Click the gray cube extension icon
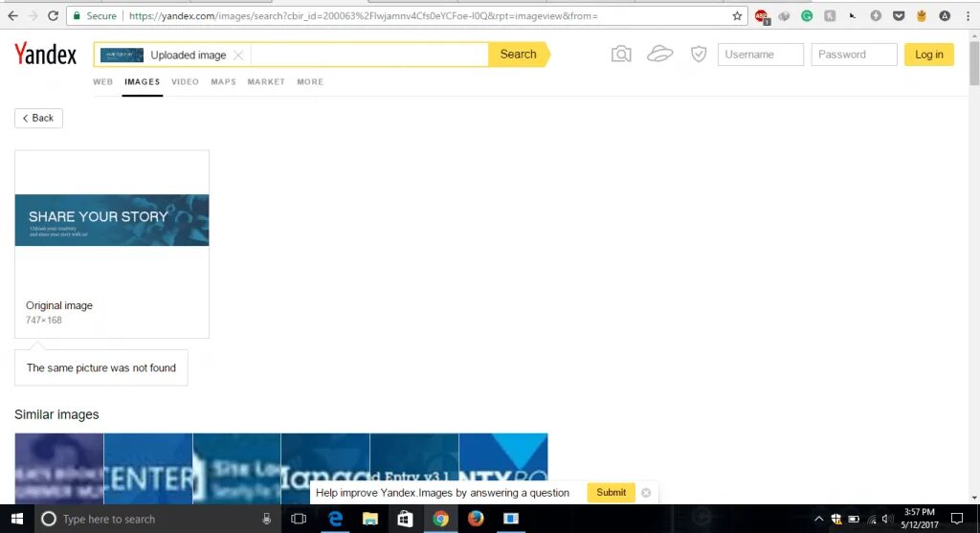Image resolution: width=980 pixels, height=533 pixels. click(x=784, y=15)
